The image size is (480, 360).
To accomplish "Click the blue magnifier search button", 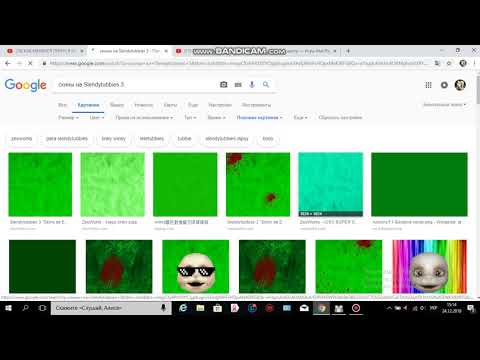I will coord(266,84).
